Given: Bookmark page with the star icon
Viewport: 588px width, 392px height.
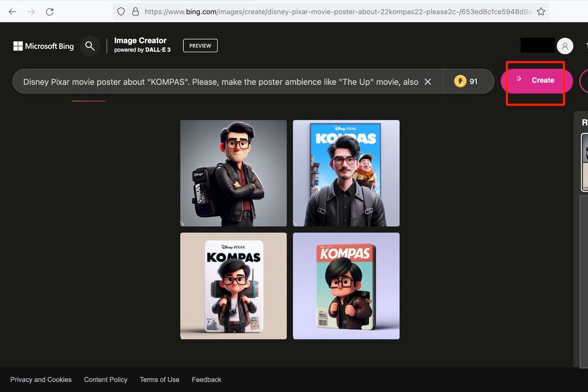Looking at the screenshot, I should 541,11.
